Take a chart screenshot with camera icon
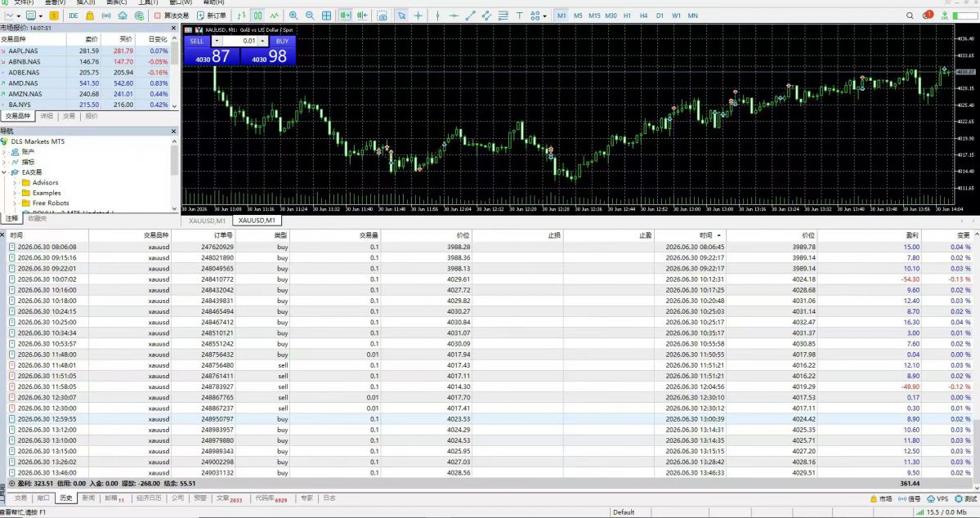 click(382, 16)
